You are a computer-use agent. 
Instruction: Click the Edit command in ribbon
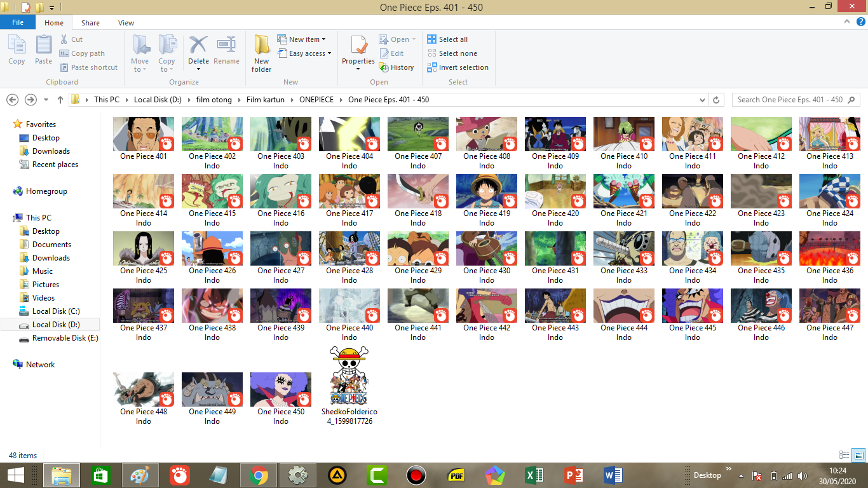pyautogui.click(x=391, y=53)
